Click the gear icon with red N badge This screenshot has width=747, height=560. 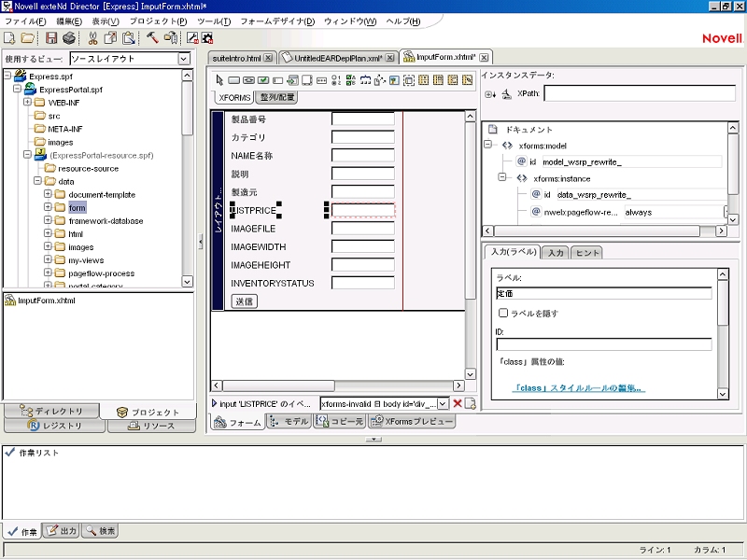206,37
